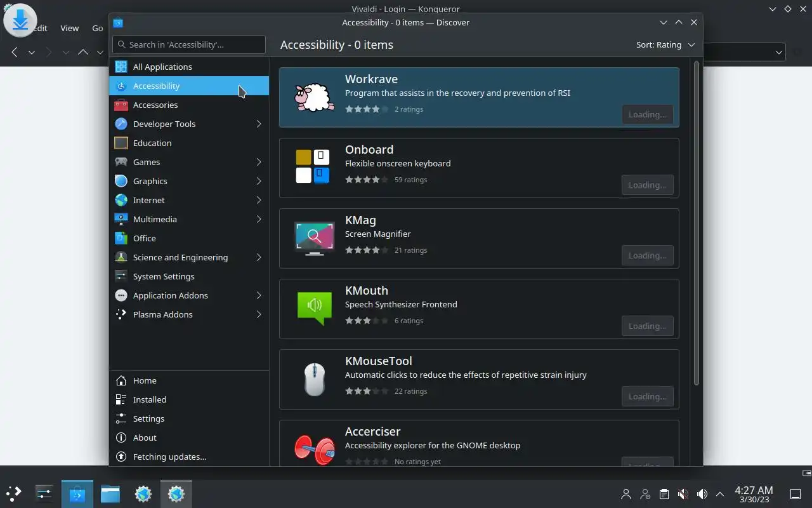Open the application launcher in taskbar
Screen dimensions: 812x508
(13, 493)
